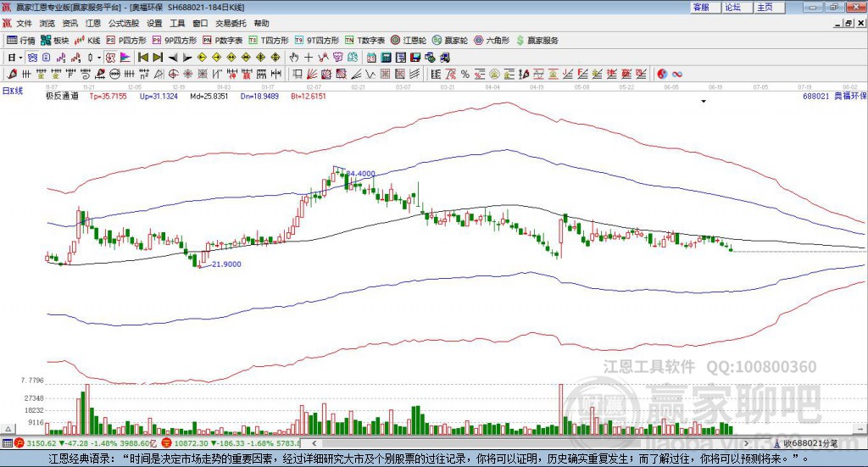Open the 赢家轮 wheel tool

click(x=450, y=41)
